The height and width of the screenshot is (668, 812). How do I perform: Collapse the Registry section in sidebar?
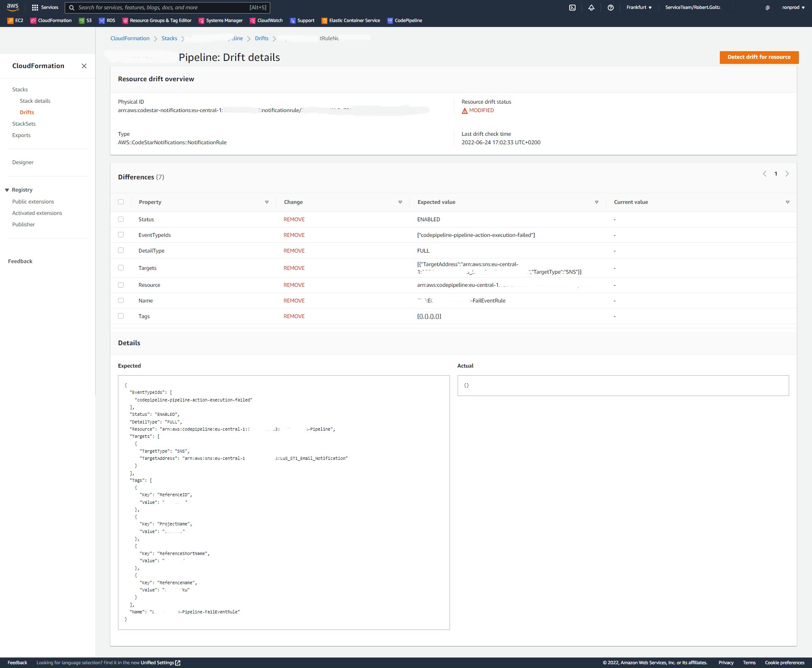pos(7,190)
